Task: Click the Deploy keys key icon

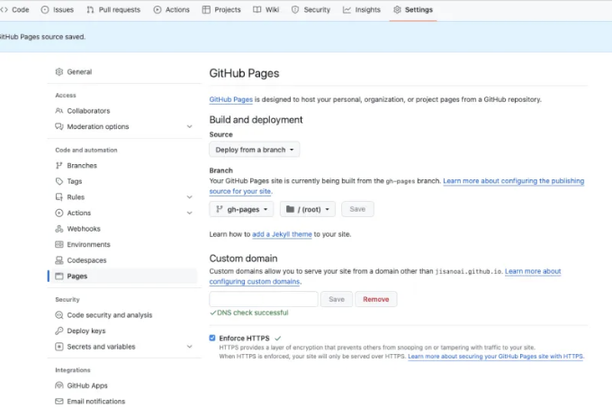Action: 59,331
